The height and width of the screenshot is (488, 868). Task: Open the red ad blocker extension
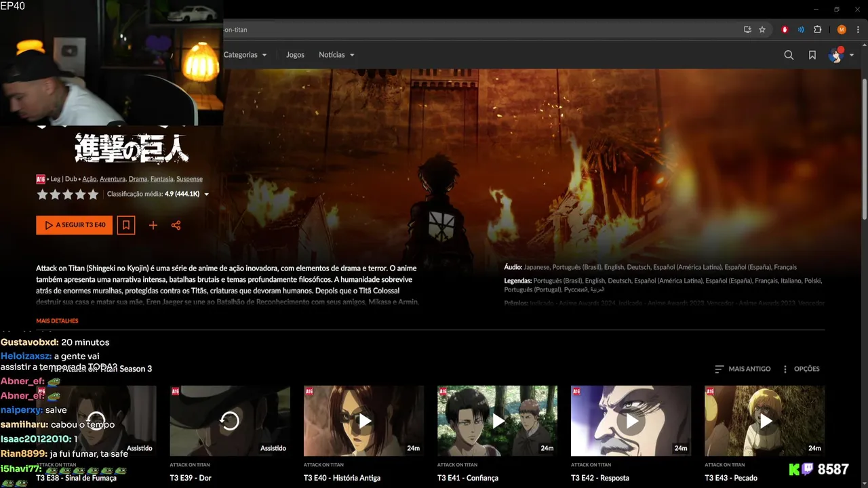[x=785, y=30]
